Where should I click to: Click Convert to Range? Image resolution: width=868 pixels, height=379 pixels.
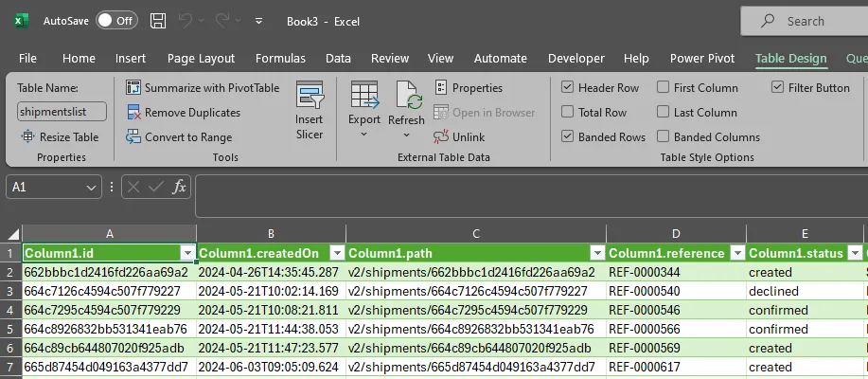179,136
